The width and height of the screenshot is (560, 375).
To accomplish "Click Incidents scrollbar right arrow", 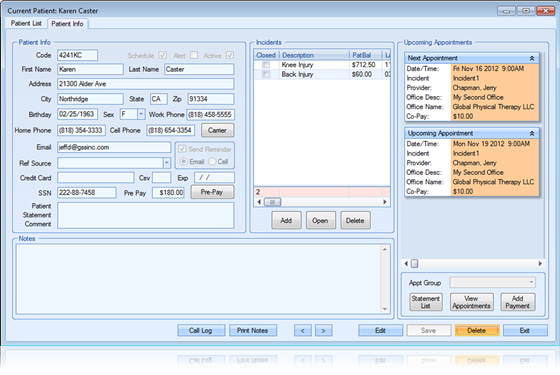I will coord(385,202).
